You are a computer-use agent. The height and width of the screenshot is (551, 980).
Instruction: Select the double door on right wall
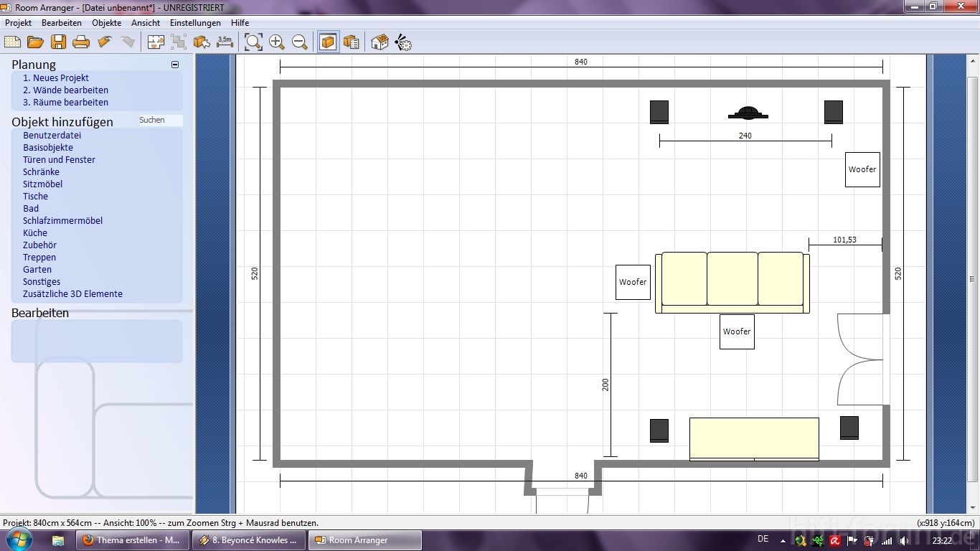[x=864, y=359]
